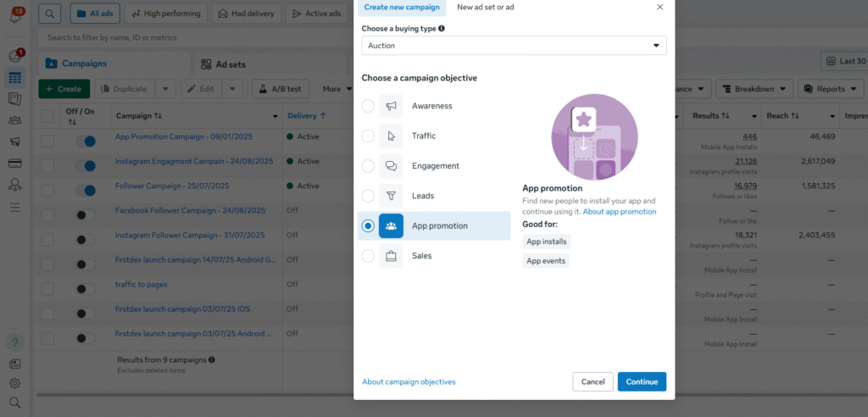This screenshot has width=868, height=417.
Task: Open the Audiences people icon in sidebar
Action: click(14, 120)
